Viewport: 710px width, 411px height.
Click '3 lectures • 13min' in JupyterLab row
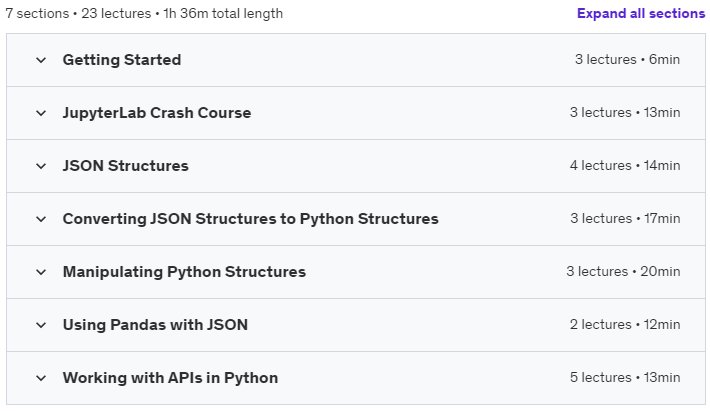(x=625, y=112)
